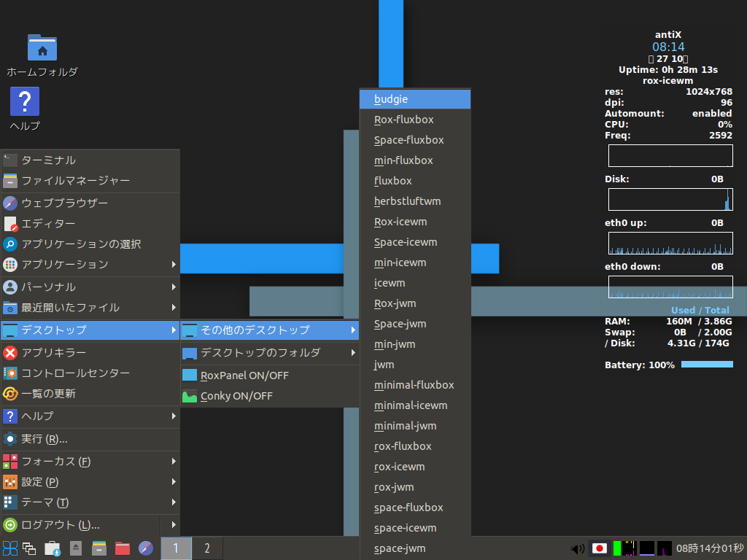Select Space-jwm desktop
Screen dimensions: 747x560
tap(415, 324)
